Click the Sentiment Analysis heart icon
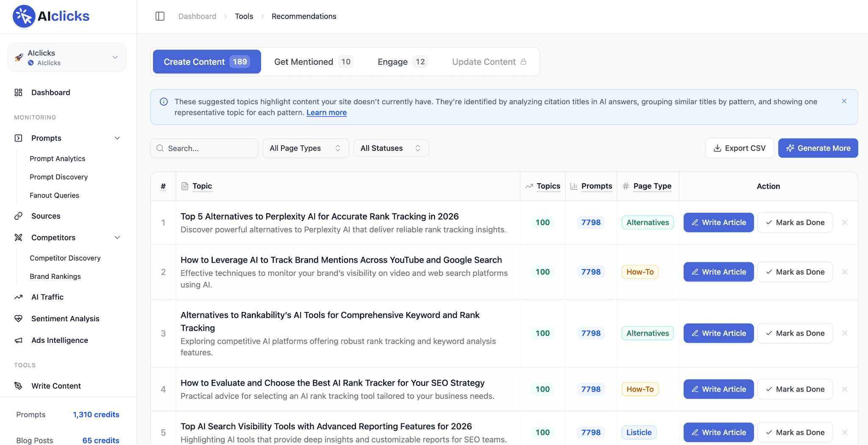 click(x=18, y=319)
